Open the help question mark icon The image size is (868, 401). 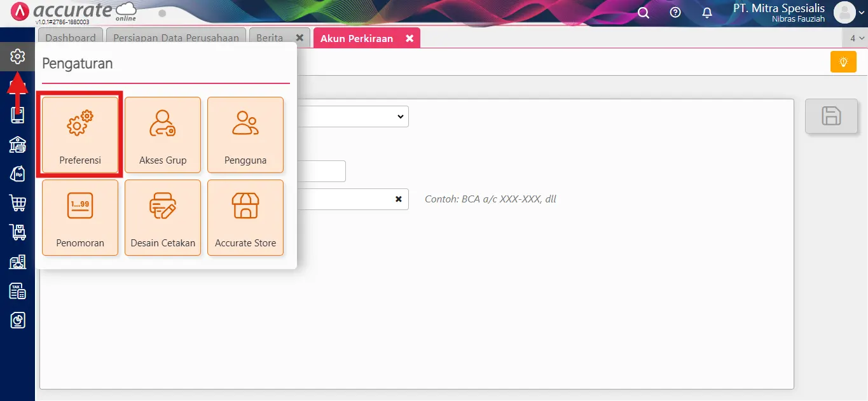pyautogui.click(x=675, y=13)
